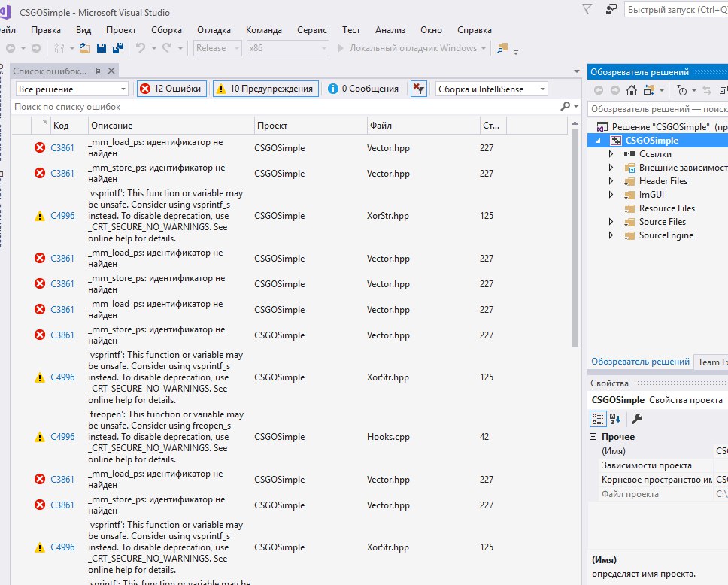This screenshot has height=585, width=728.
Task: Toggle the 10 Предупреждения warnings filter
Action: point(264,89)
